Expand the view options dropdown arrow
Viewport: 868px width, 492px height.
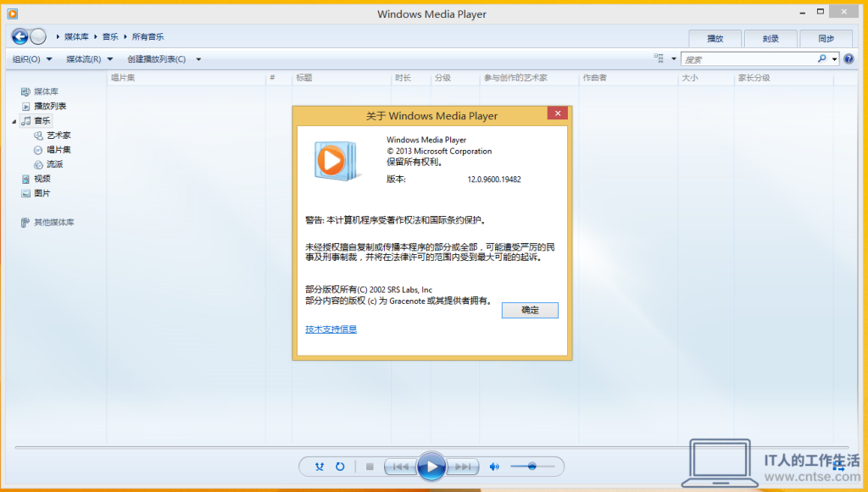click(x=674, y=58)
